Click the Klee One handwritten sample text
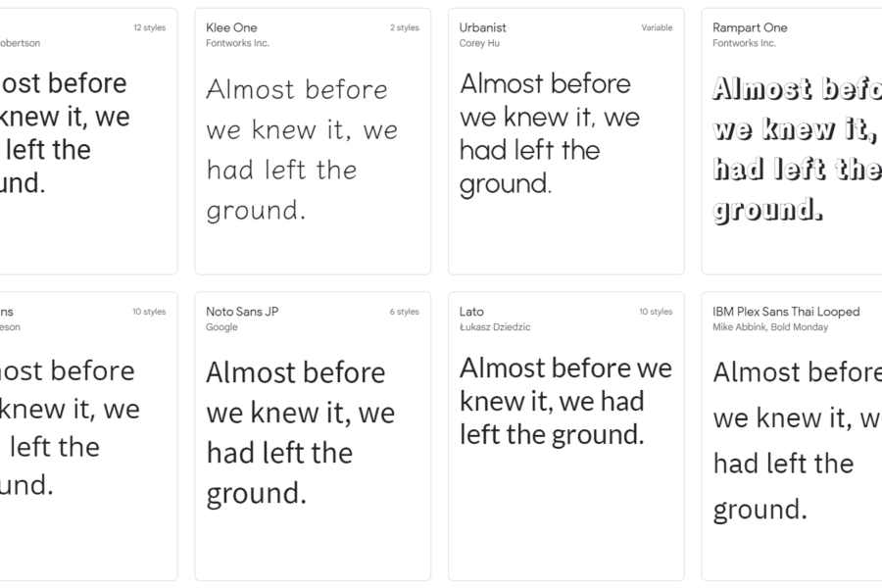The image size is (882, 588). (302, 149)
